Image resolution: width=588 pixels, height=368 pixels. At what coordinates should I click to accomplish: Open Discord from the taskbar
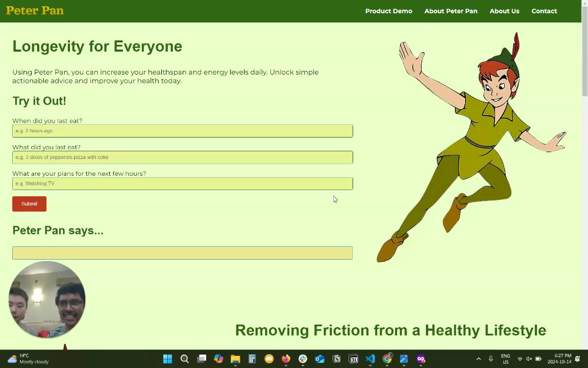pyautogui.click(x=269, y=359)
